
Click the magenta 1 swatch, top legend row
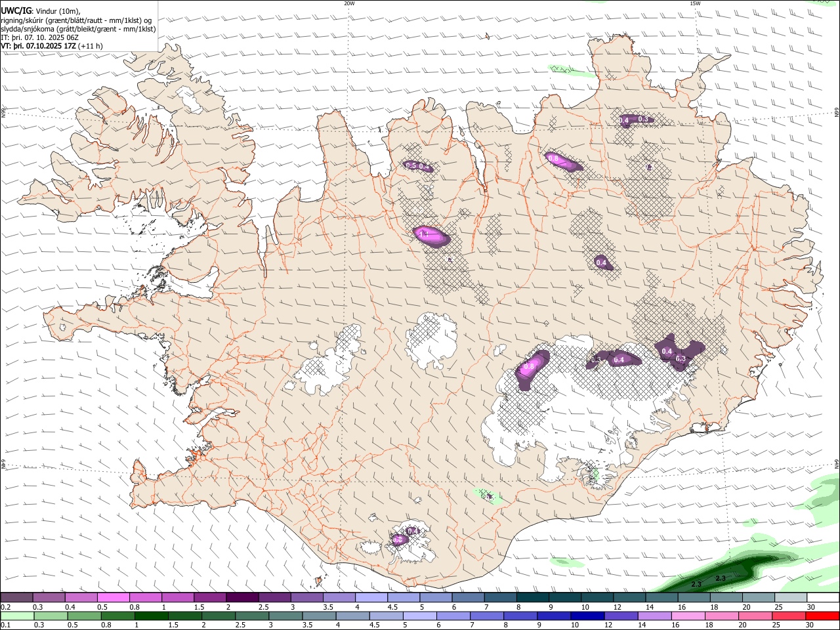tap(177, 598)
